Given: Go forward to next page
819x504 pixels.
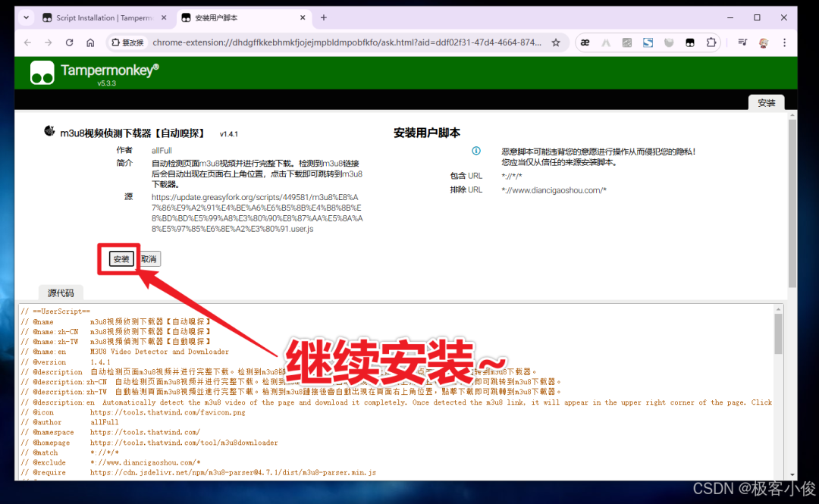Looking at the screenshot, I should point(49,43).
